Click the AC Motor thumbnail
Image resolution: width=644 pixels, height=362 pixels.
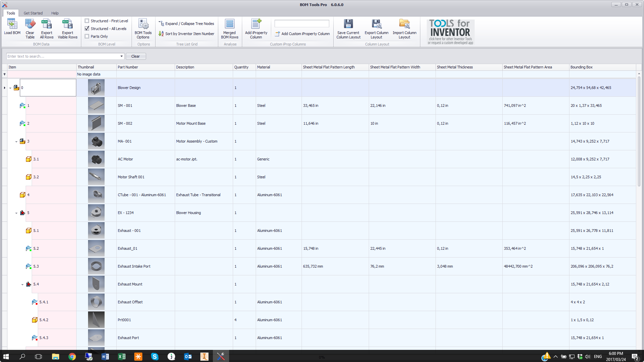coord(96,159)
